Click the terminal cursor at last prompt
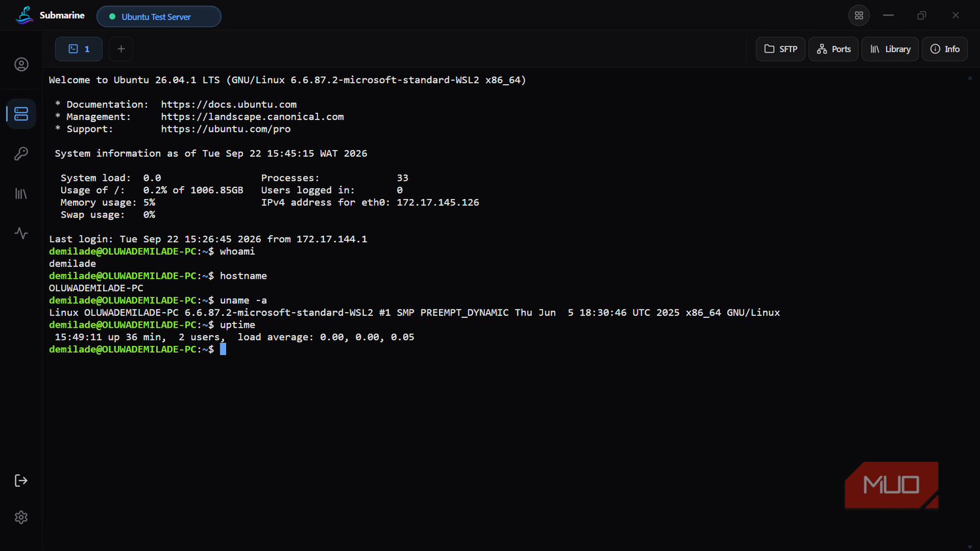The image size is (980, 551). [223, 349]
